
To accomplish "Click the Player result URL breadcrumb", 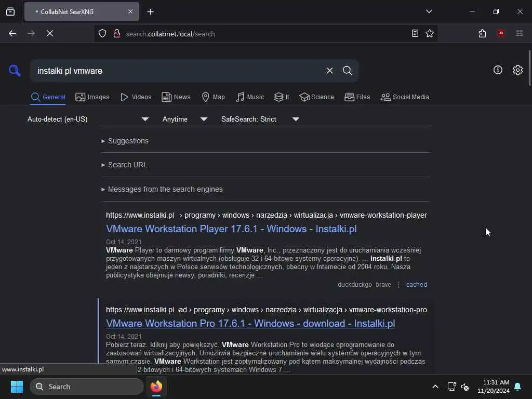I will (x=266, y=216).
